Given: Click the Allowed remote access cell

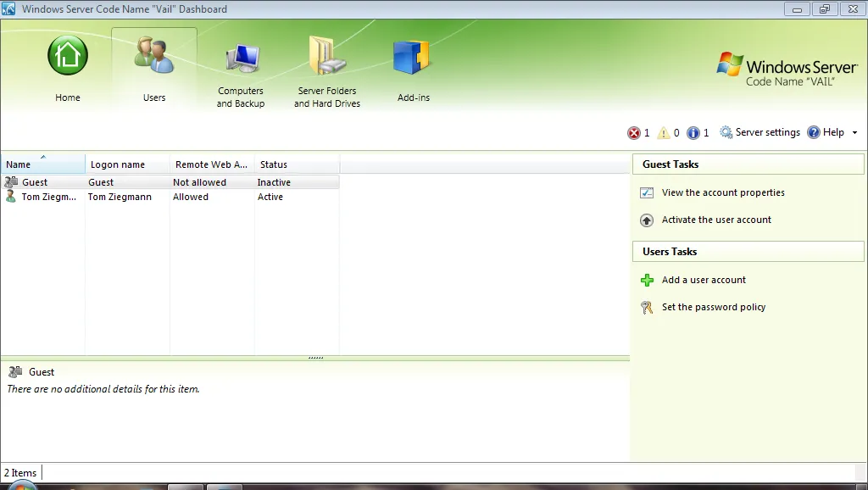Looking at the screenshot, I should tap(191, 197).
